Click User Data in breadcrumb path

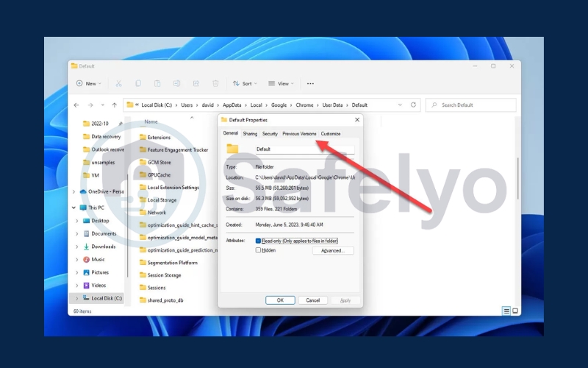pos(332,105)
